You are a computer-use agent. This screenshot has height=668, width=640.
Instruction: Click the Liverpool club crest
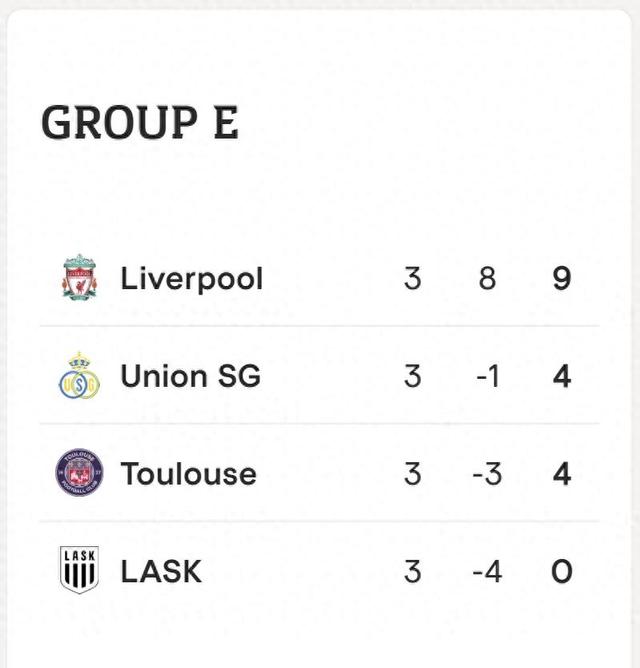pos(79,278)
